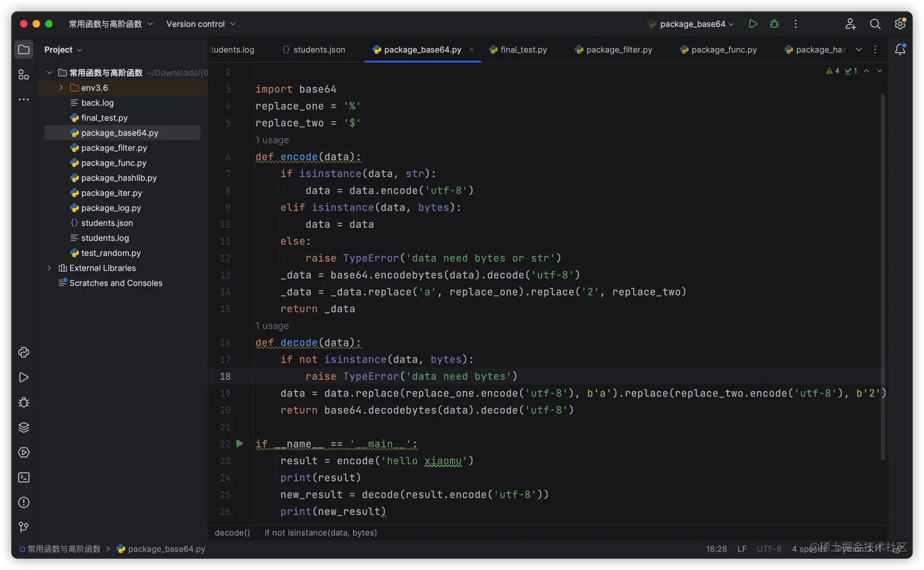
Task: Open the Project tool window folder icon
Action: pos(24,49)
